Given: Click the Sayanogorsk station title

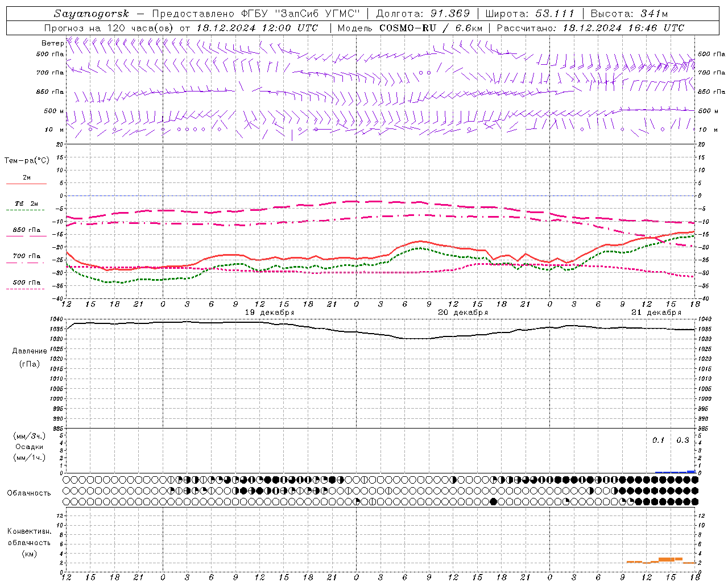Looking at the screenshot, I should click(92, 14).
